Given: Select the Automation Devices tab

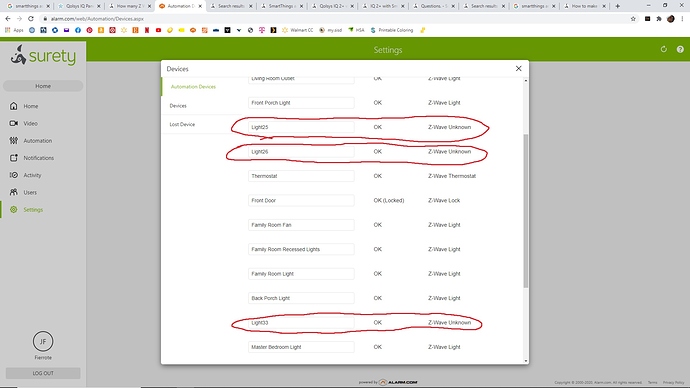Looking at the screenshot, I should [x=193, y=87].
